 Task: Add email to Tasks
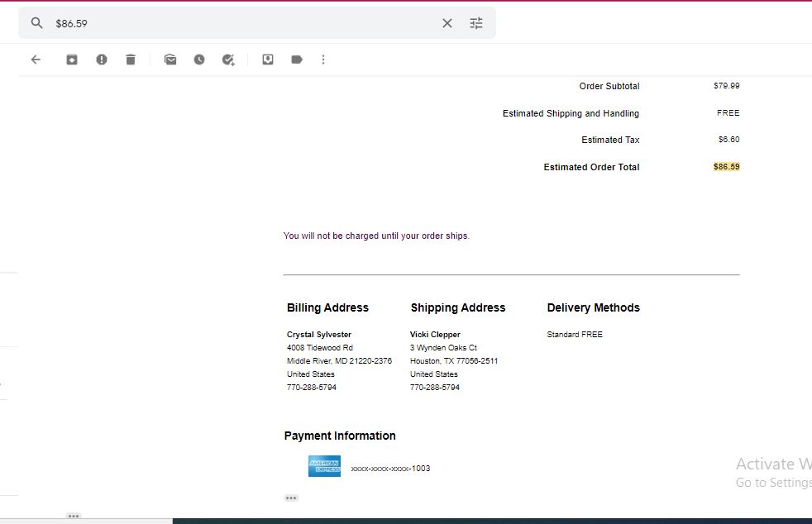click(228, 60)
